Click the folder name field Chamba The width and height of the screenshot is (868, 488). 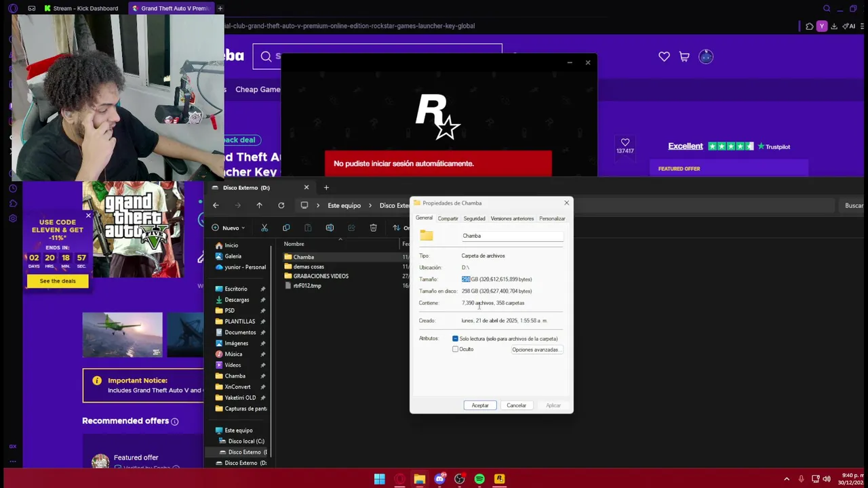512,236
